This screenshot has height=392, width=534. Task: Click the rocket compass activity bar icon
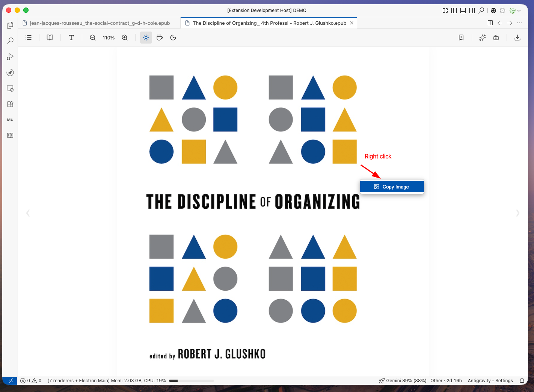point(10,72)
